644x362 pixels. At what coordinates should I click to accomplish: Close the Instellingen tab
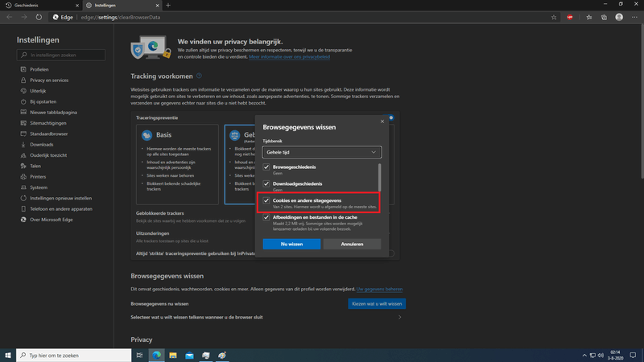pos(157,6)
